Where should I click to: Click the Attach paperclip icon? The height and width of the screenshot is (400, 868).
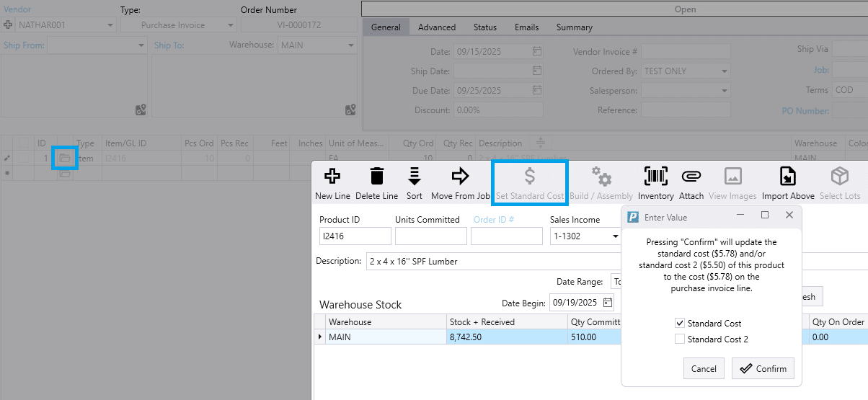(x=691, y=177)
